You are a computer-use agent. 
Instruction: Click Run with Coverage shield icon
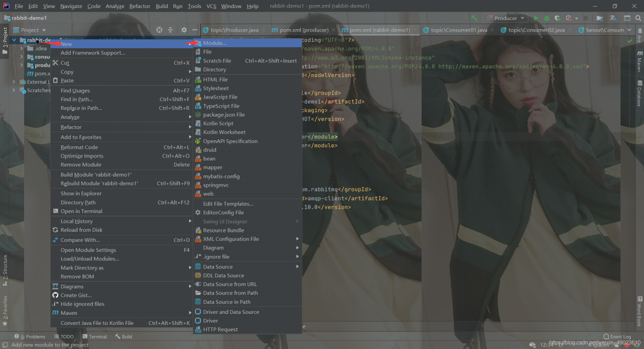pos(557,18)
